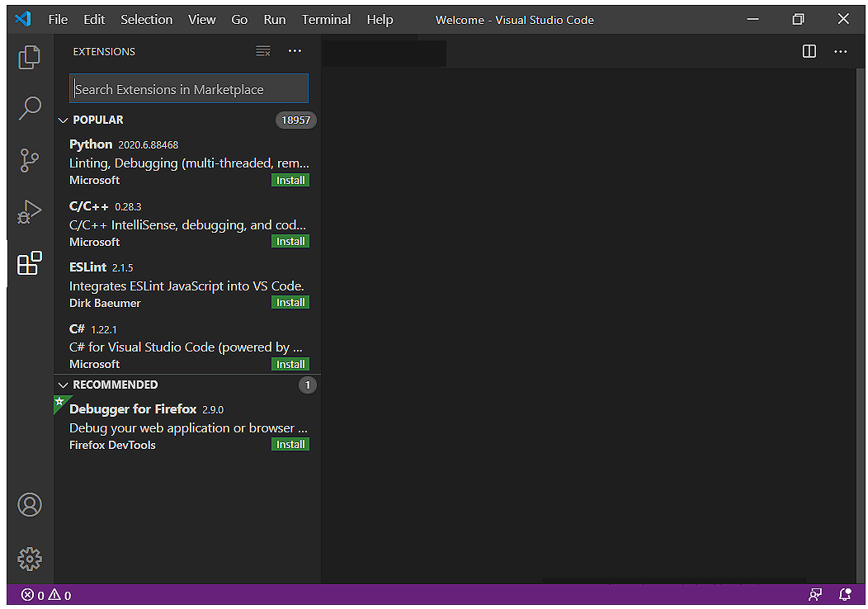Screen dimensions: 868x609
Task: Open the Selection menu
Action: pos(146,20)
